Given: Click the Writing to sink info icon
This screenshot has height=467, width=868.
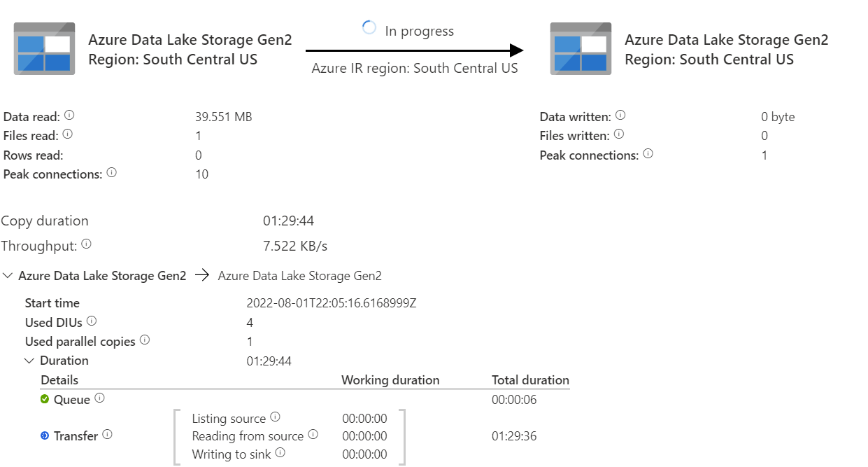Looking at the screenshot, I should tap(280, 454).
